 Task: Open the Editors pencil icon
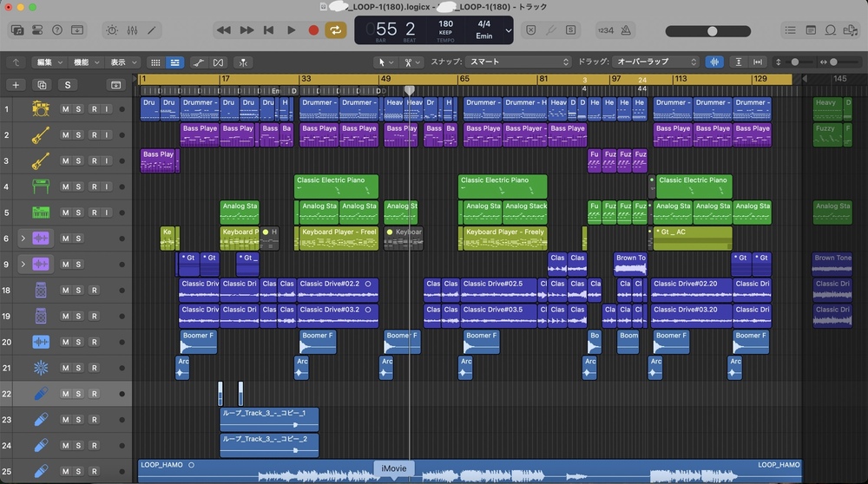153,29
